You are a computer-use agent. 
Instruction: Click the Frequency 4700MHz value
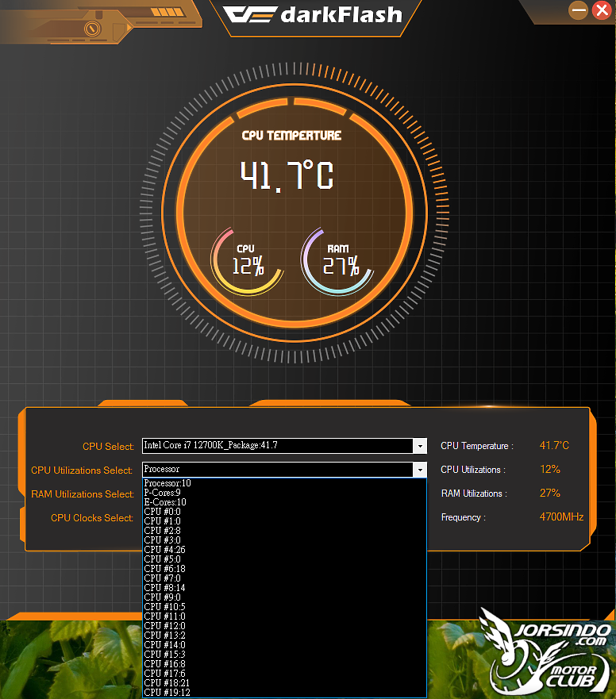tap(561, 517)
